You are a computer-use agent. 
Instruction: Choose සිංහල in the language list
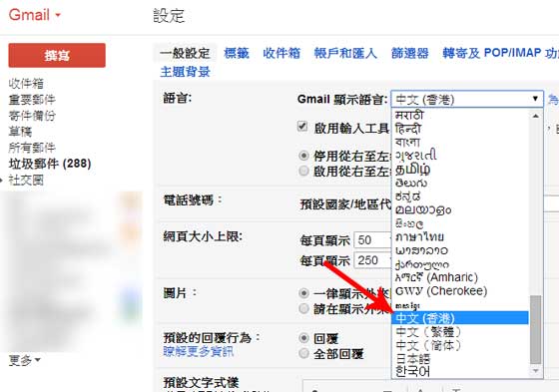click(460, 223)
